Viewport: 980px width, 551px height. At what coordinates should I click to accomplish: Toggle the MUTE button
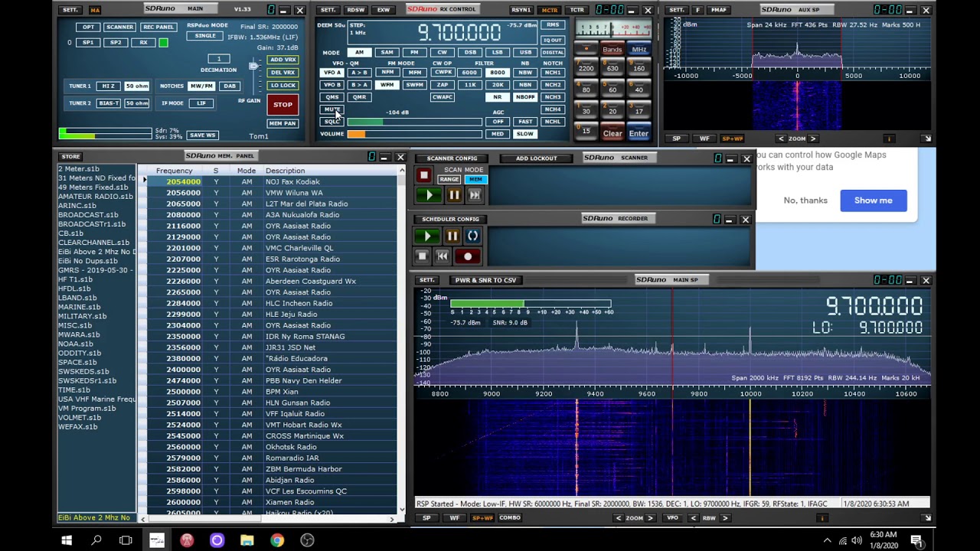pyautogui.click(x=332, y=109)
